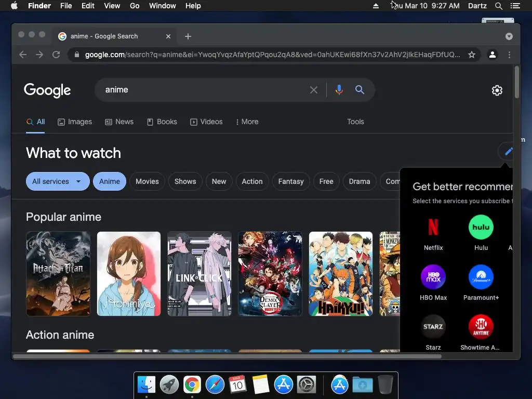
Task: Click the horizontal scrollbar at window bottom
Action: 227,356
